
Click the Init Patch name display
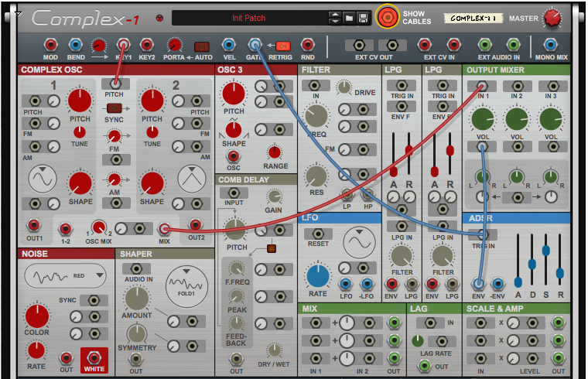[x=248, y=18]
